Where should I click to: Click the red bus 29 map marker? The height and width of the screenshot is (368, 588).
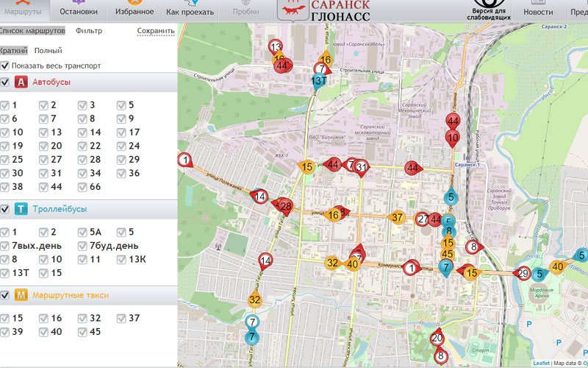pos(523,274)
